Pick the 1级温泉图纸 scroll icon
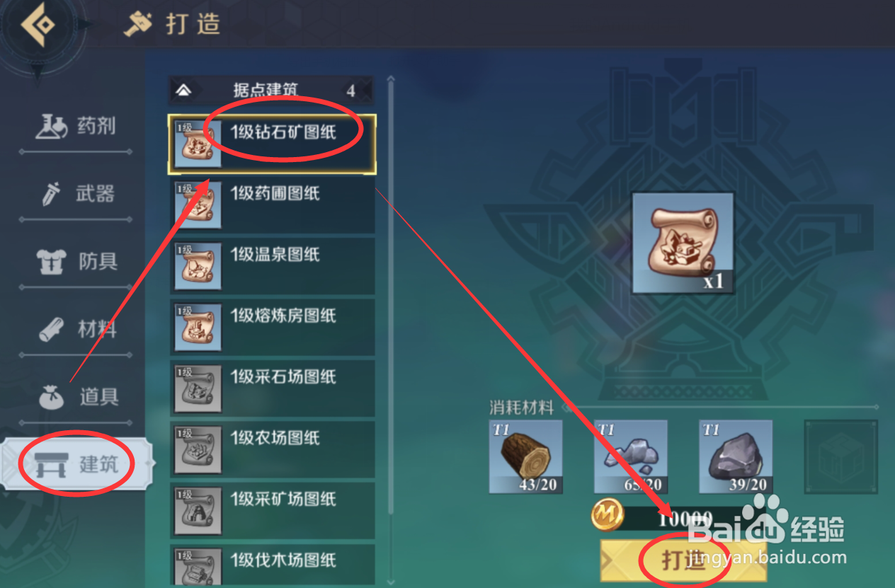The height and width of the screenshot is (588, 895). coord(198,267)
